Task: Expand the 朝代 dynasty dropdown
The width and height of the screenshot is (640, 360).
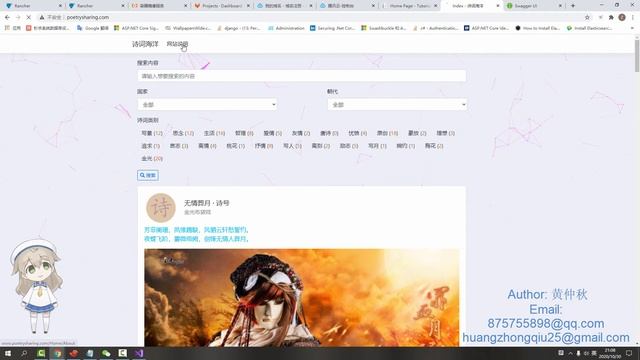Action: [x=397, y=105]
